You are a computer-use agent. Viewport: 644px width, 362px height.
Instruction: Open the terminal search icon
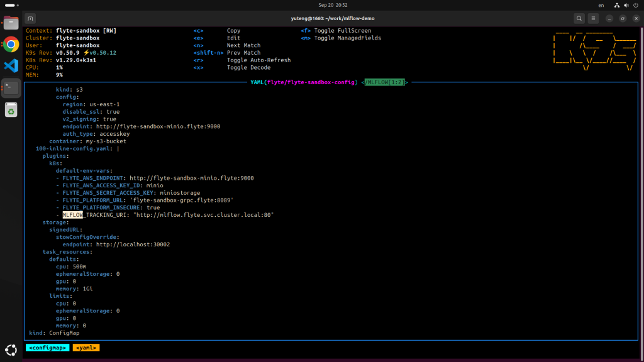[579, 18]
